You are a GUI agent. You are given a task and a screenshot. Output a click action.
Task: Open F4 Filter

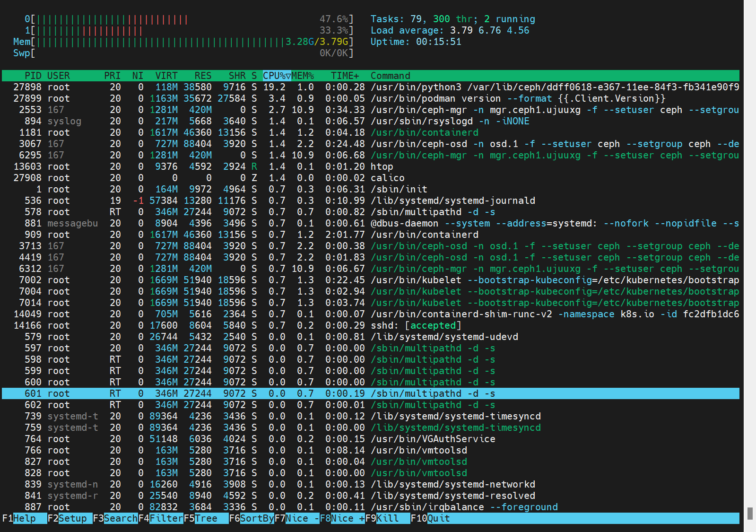[x=161, y=518]
